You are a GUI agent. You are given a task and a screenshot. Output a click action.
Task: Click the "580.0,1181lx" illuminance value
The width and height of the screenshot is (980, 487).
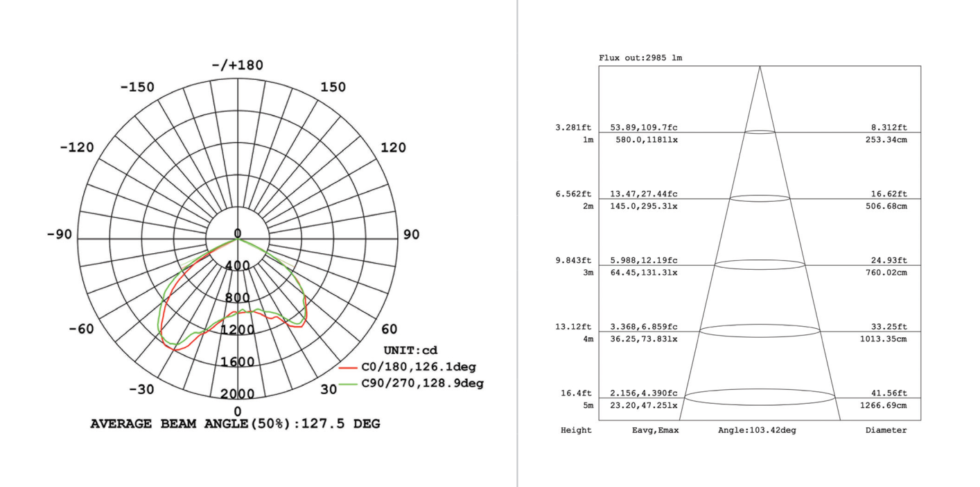tap(647, 139)
